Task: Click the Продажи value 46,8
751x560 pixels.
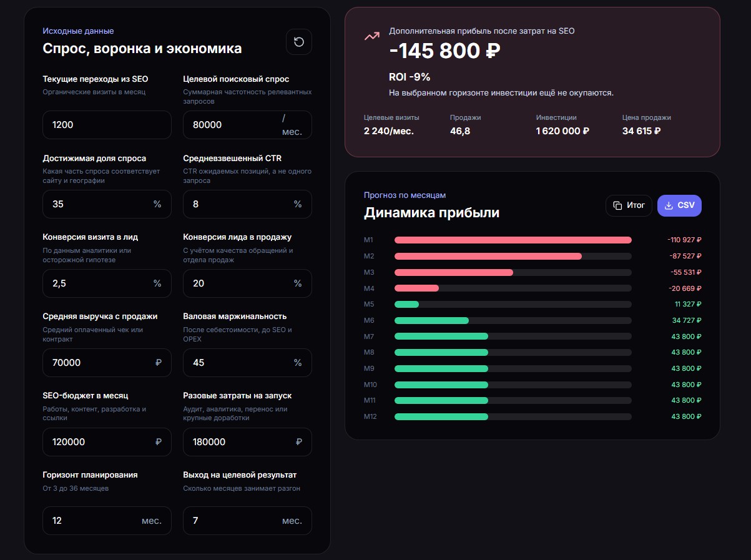Action: (460, 131)
